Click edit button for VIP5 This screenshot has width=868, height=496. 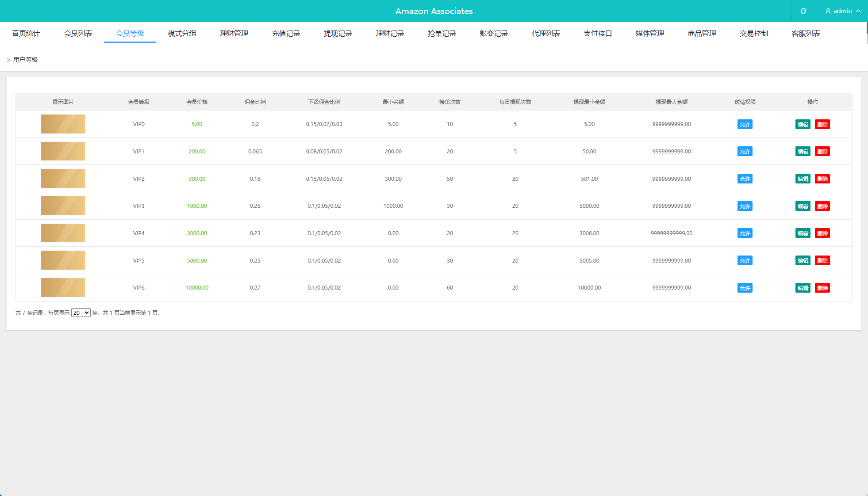803,261
